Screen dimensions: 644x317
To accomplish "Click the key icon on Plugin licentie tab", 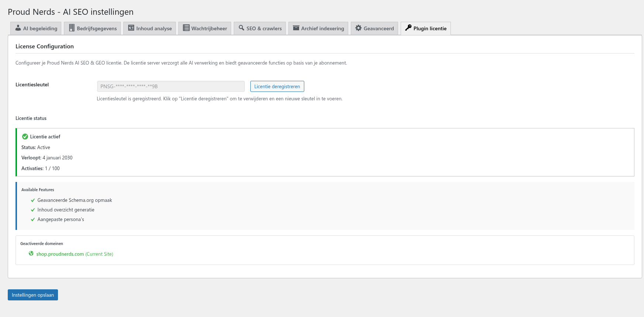I will [408, 28].
